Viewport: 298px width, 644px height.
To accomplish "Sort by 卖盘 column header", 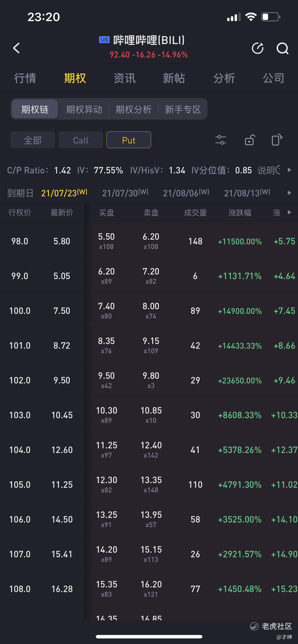I will (151, 213).
